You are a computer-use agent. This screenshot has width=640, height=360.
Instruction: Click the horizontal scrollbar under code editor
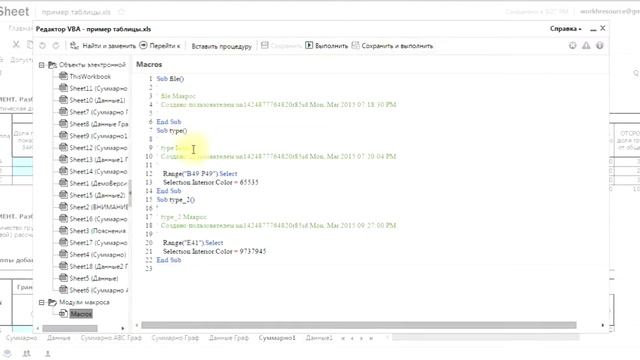(x=359, y=325)
